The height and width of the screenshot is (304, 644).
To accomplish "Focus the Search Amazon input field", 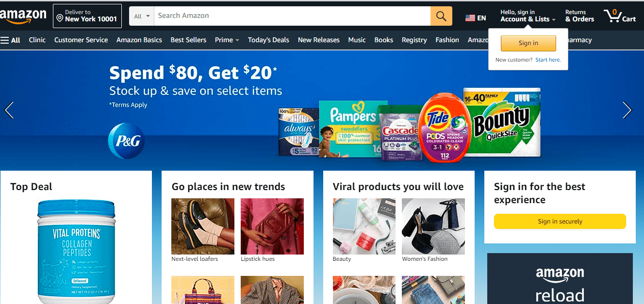I will [292, 16].
